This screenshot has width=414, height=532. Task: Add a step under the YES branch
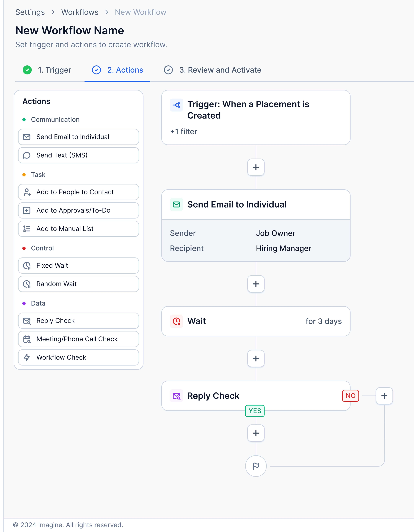(256, 433)
